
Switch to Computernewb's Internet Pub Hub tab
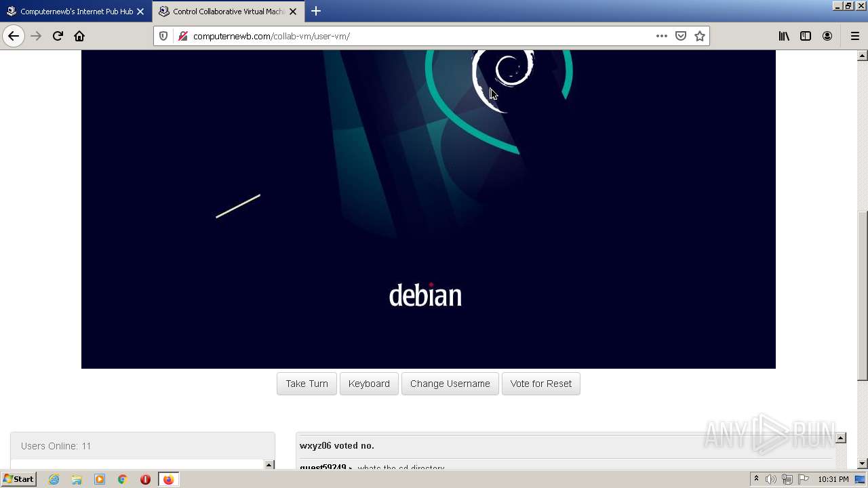click(x=76, y=12)
